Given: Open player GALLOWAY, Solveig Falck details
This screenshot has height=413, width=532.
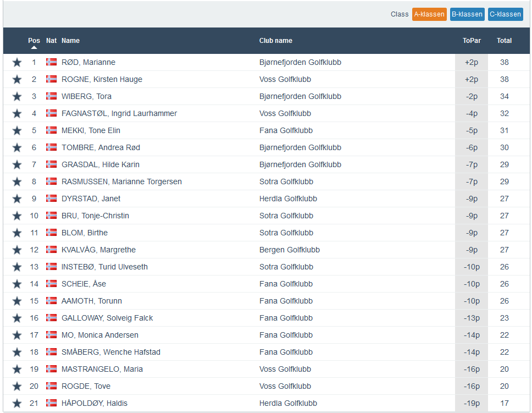Looking at the screenshot, I should pos(107,318).
